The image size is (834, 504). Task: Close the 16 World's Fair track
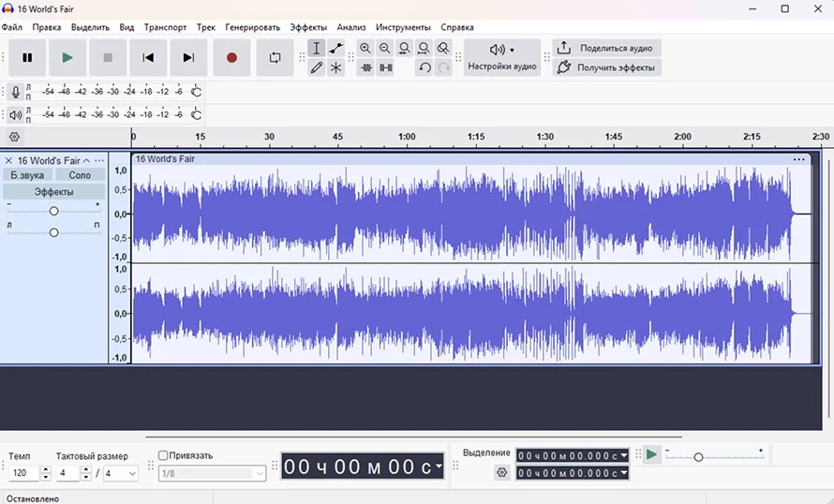point(8,160)
